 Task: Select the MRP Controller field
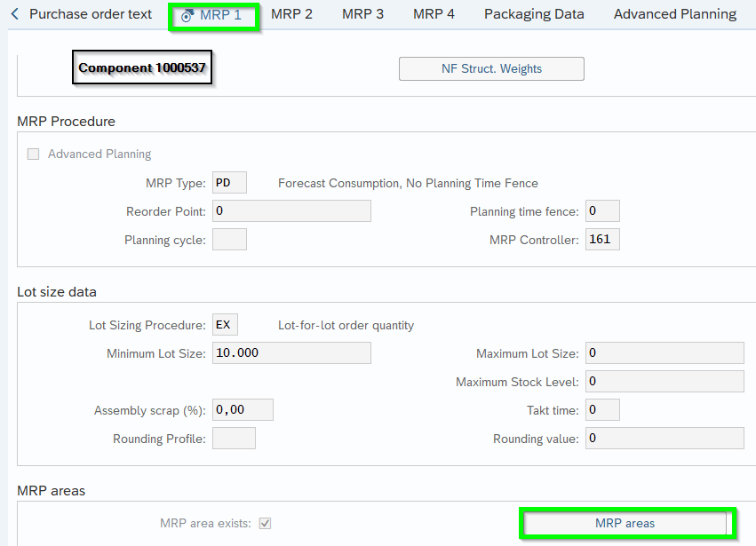(602, 240)
